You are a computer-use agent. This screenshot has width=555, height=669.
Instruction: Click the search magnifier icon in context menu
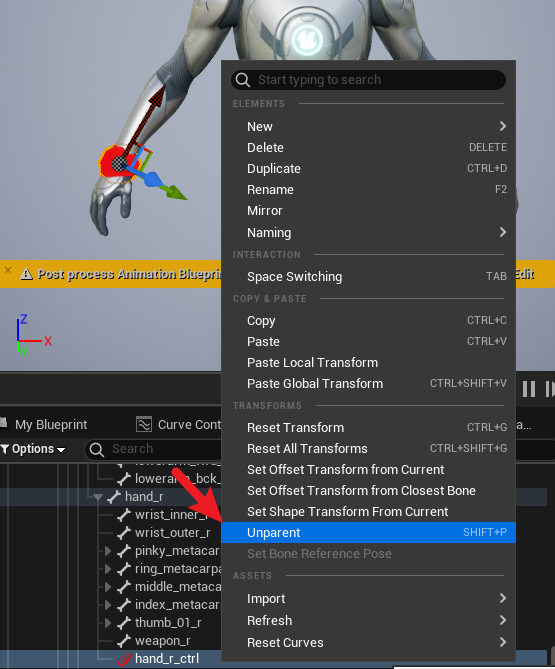tap(243, 80)
